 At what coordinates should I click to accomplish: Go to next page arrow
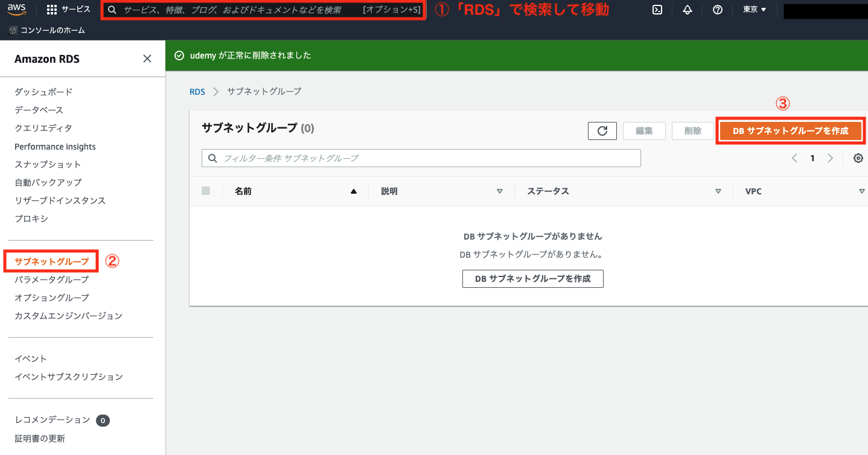coord(831,158)
